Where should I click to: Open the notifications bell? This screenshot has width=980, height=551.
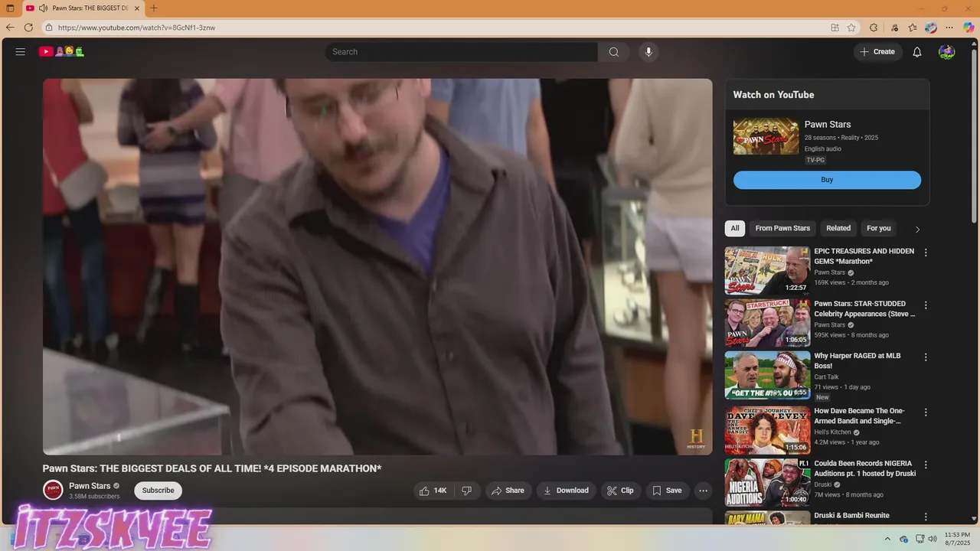pyautogui.click(x=917, y=52)
